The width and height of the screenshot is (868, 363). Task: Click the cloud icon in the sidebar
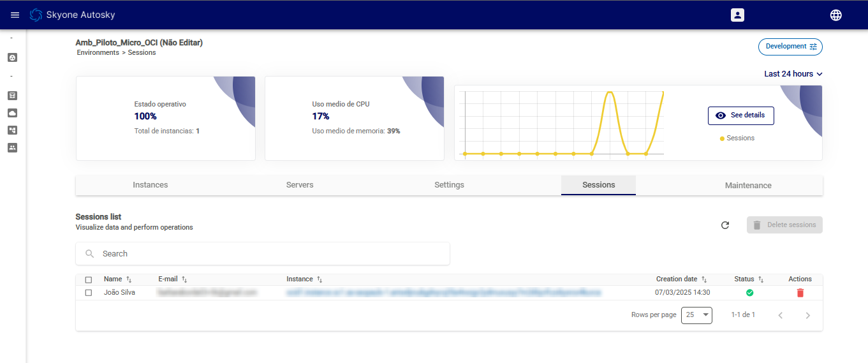(12, 113)
